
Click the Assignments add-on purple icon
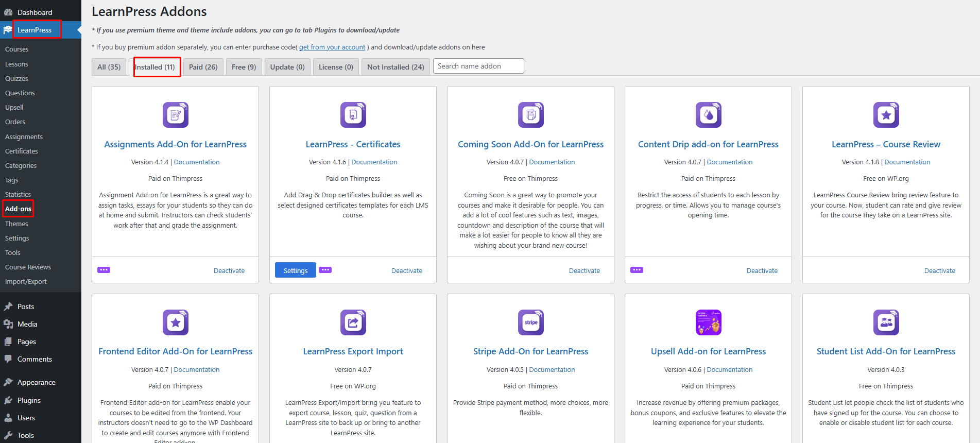(x=176, y=114)
